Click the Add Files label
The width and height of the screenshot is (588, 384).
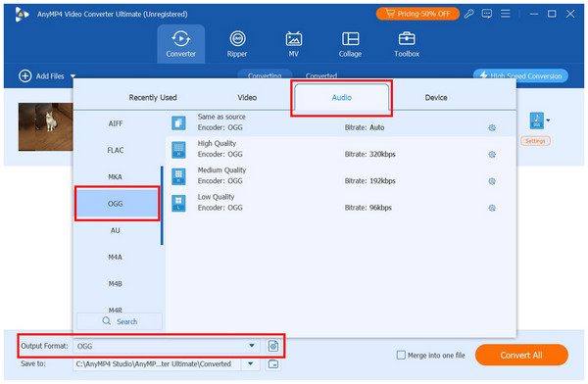(50, 76)
